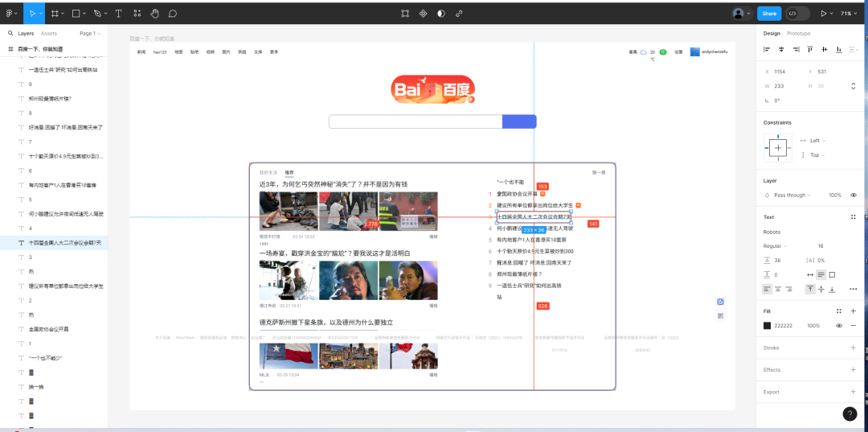Click the blue Share button
The height and width of the screenshot is (432, 868).
769,14
